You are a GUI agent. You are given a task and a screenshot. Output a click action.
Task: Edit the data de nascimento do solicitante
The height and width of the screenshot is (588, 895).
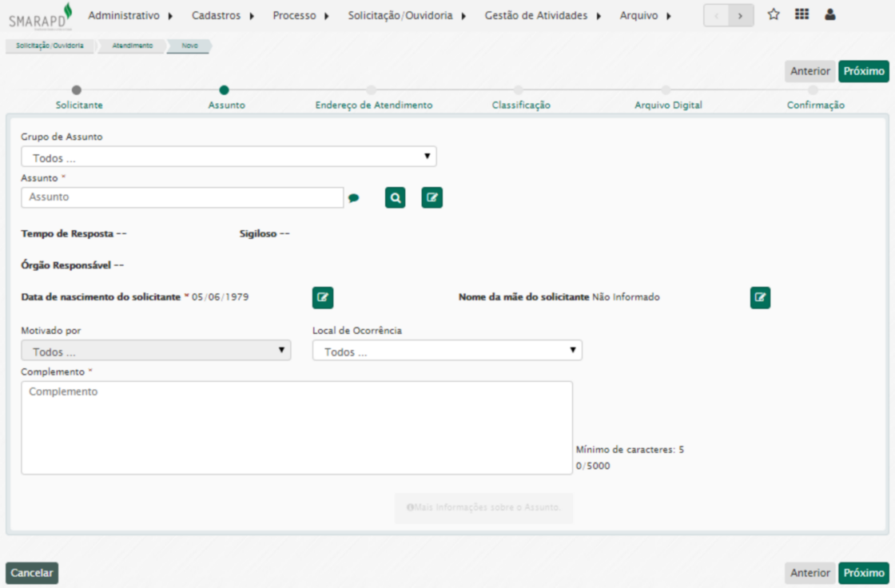[323, 298]
